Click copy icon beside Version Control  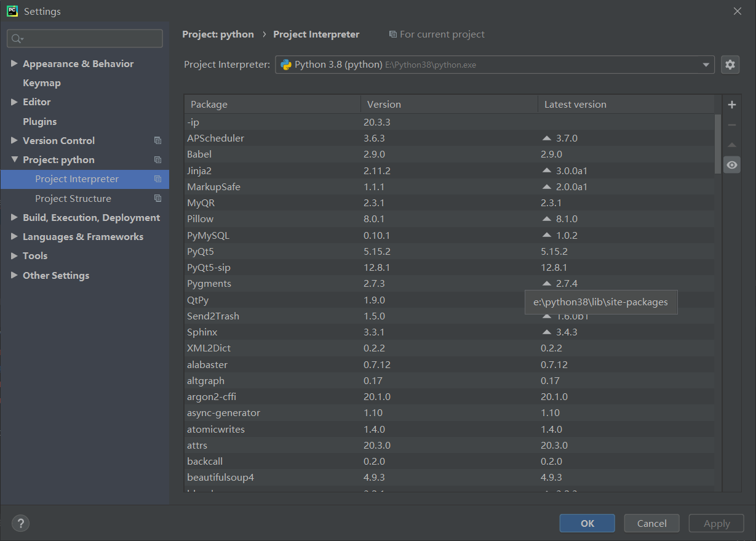157,140
